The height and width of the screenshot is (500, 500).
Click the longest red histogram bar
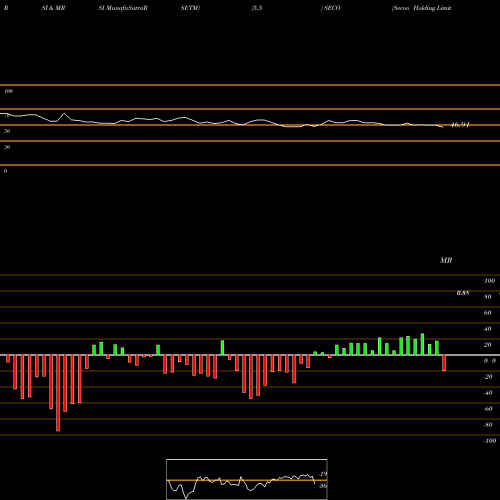(x=58, y=393)
